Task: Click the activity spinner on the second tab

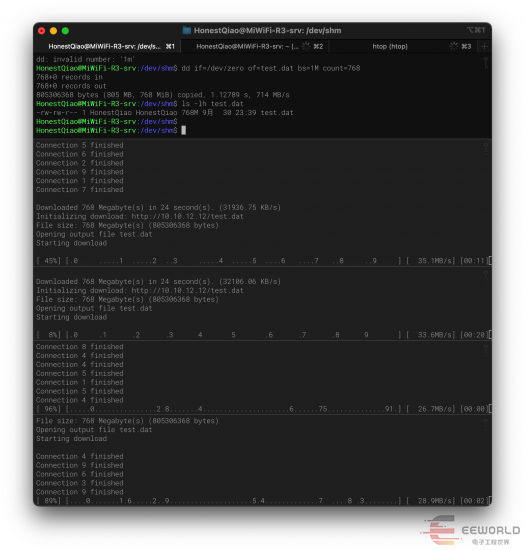Action: click(x=306, y=46)
